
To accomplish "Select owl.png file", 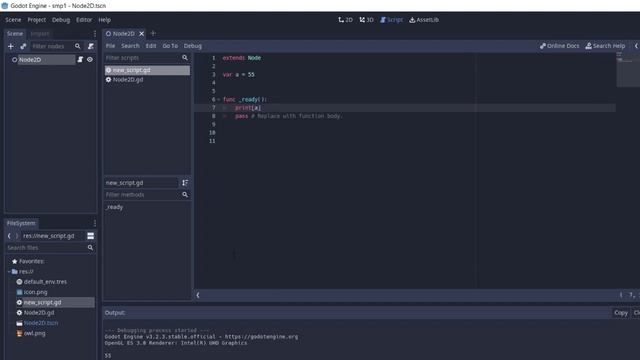I will coord(31,333).
